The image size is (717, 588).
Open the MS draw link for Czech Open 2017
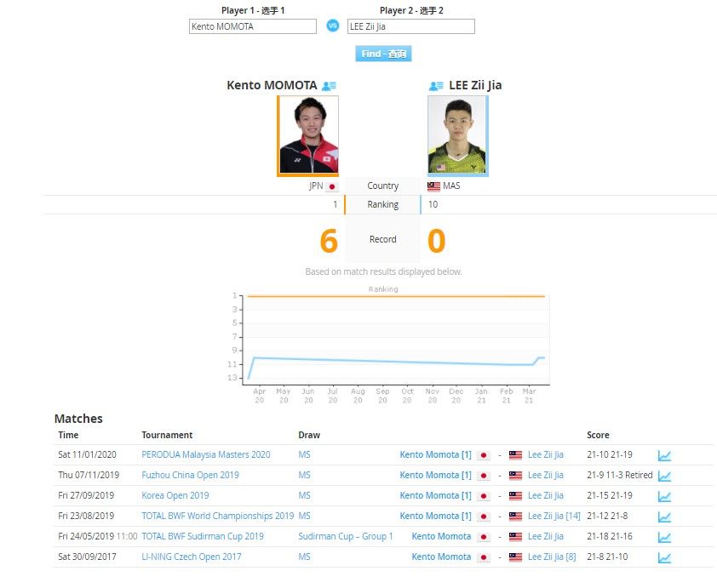pos(304,557)
